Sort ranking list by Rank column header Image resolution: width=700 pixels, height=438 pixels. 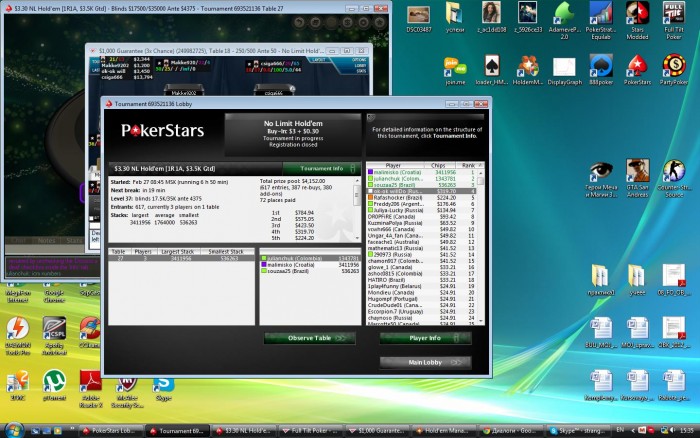pos(468,165)
